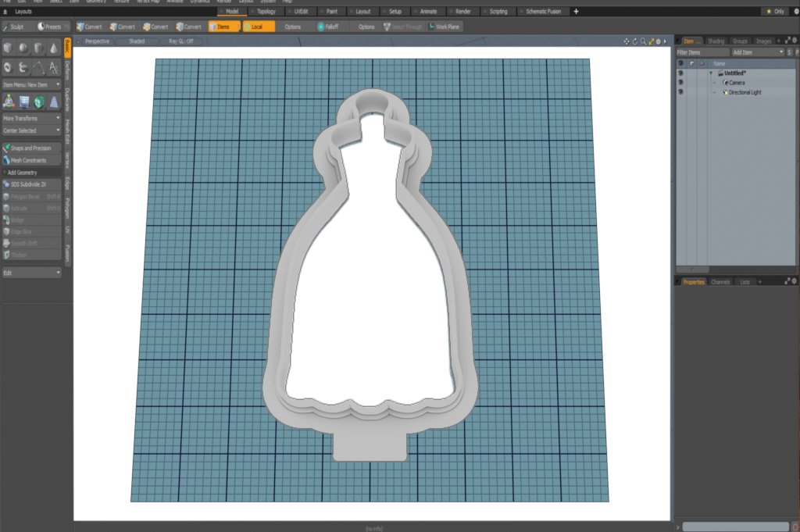
Task: Open the Item Menu: New Item dropdown
Action: click(x=31, y=84)
